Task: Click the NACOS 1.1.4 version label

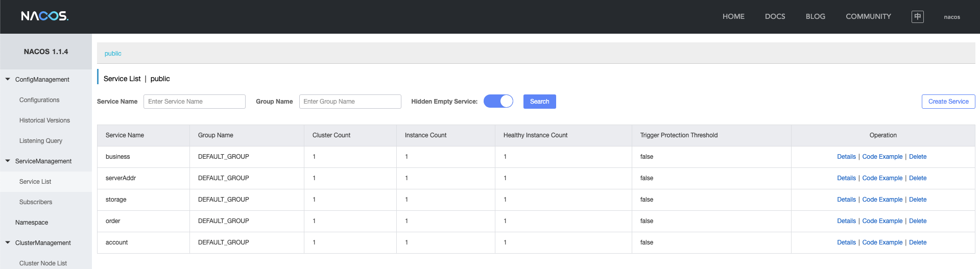Action: tap(46, 52)
